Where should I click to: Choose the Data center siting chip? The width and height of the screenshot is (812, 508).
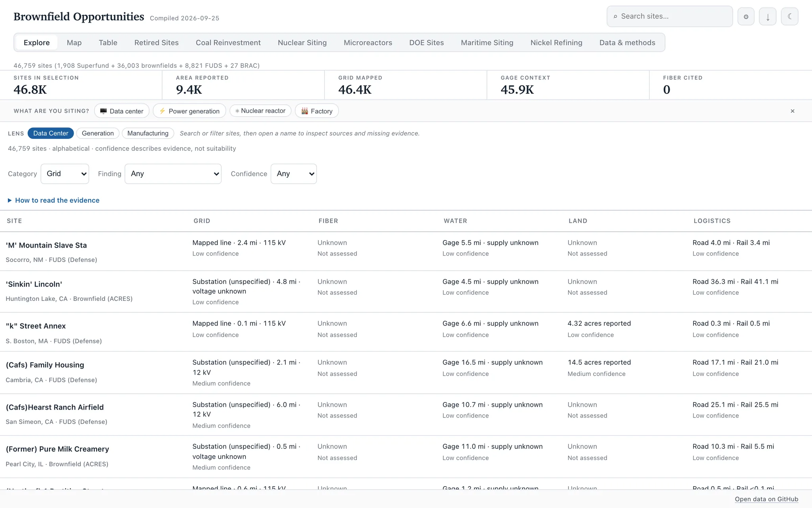click(122, 111)
